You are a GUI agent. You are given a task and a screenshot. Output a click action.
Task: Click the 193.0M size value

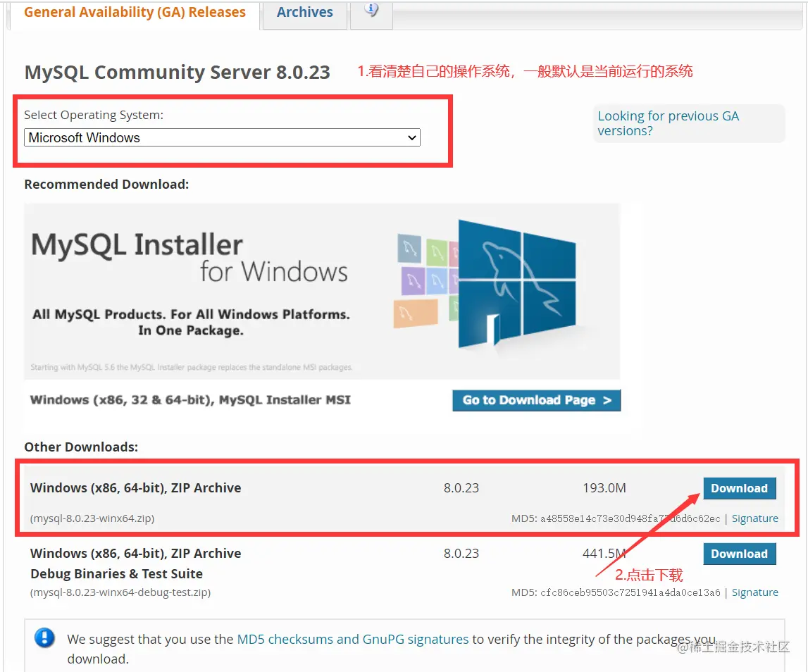point(604,488)
